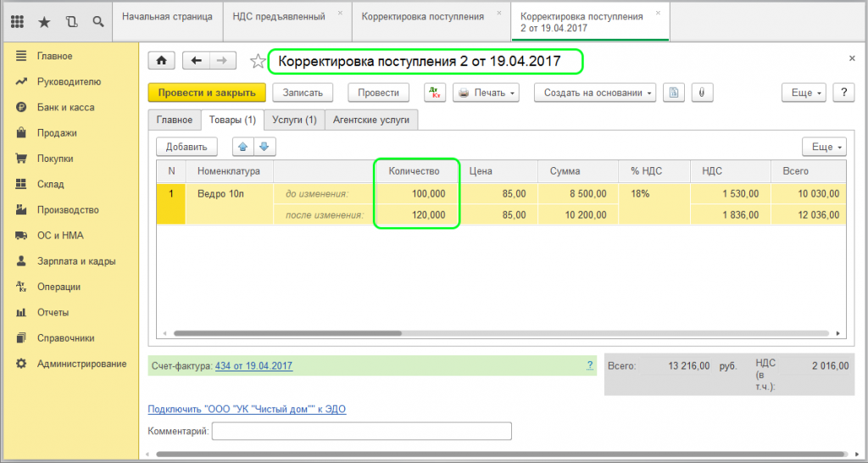Click the search magnifier icon
Screen dimensions: 868x463
(98, 21)
